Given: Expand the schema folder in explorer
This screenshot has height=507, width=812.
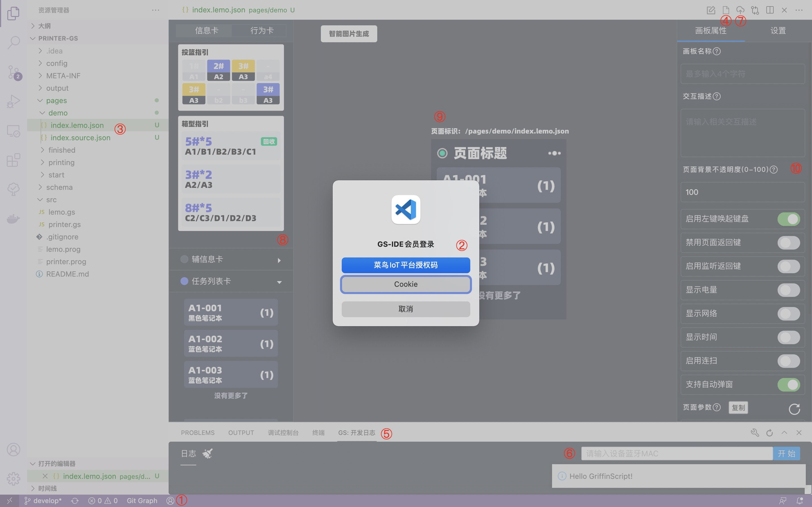Looking at the screenshot, I should click(59, 187).
